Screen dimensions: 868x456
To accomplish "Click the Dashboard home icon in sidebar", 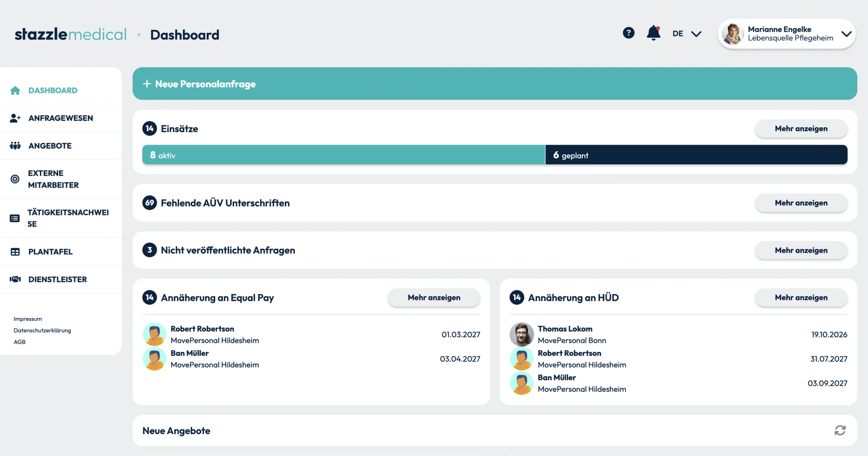I will click(15, 90).
